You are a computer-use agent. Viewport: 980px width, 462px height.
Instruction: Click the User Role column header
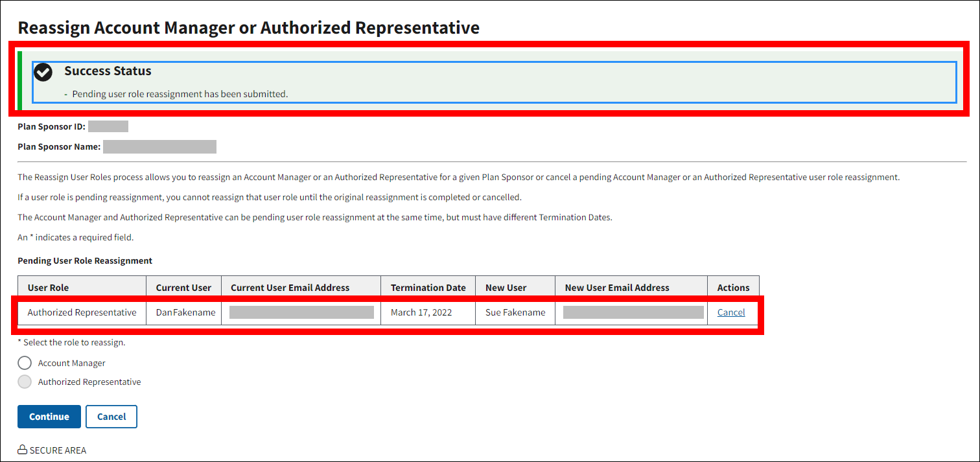click(x=48, y=288)
